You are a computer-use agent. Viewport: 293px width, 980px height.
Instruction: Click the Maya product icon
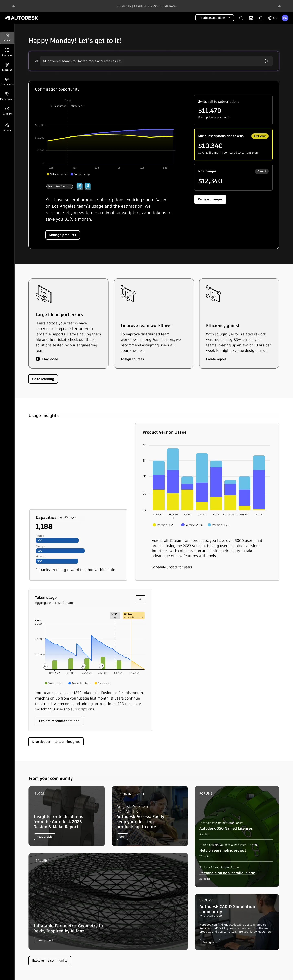point(80,186)
